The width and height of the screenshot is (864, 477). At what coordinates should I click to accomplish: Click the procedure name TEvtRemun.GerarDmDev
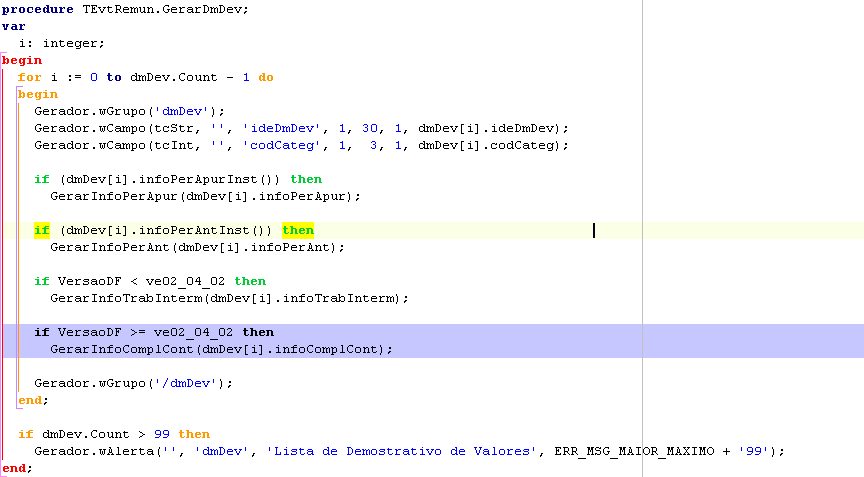click(164, 9)
